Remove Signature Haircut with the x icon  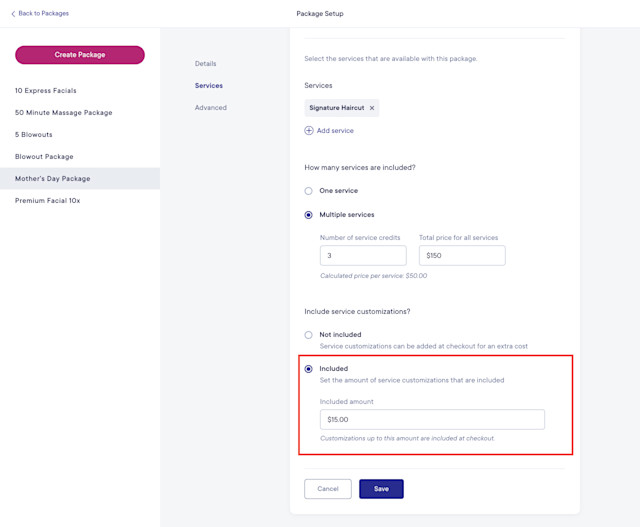point(372,108)
